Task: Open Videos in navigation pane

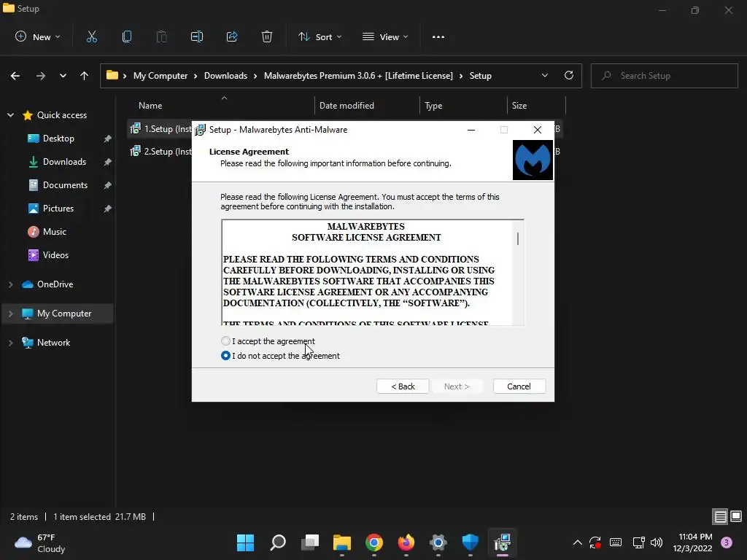Action: click(x=49, y=255)
